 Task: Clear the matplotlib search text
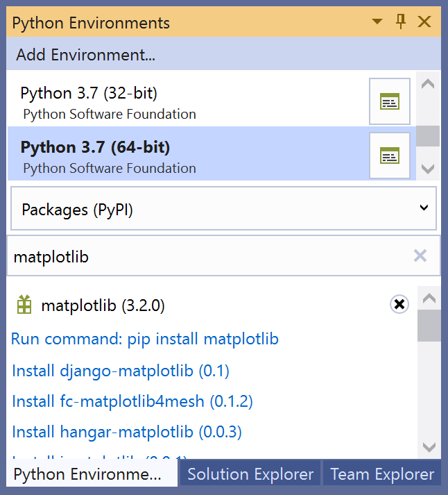tap(420, 255)
